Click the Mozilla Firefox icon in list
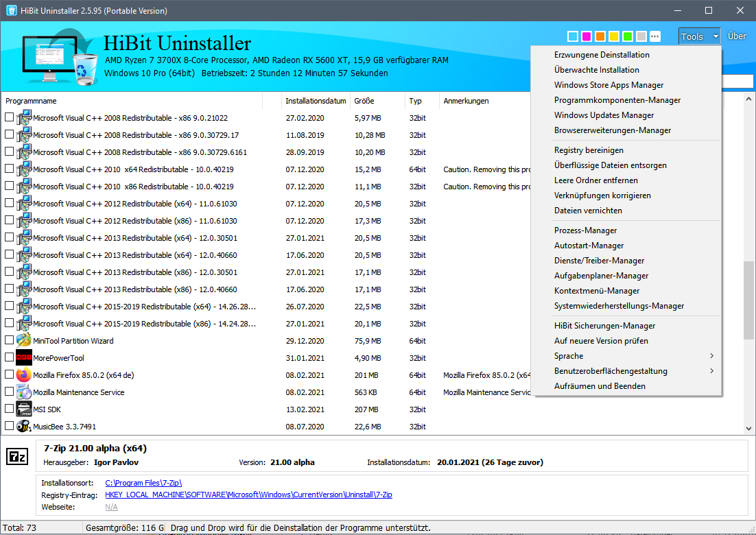Screen dimensions: 756x535 click(x=23, y=374)
